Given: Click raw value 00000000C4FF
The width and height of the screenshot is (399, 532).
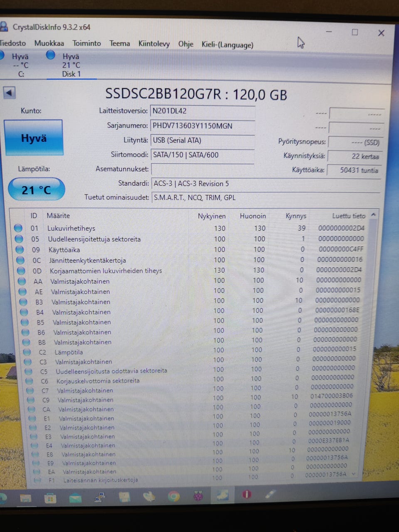Looking at the screenshot, I should pos(341,249).
